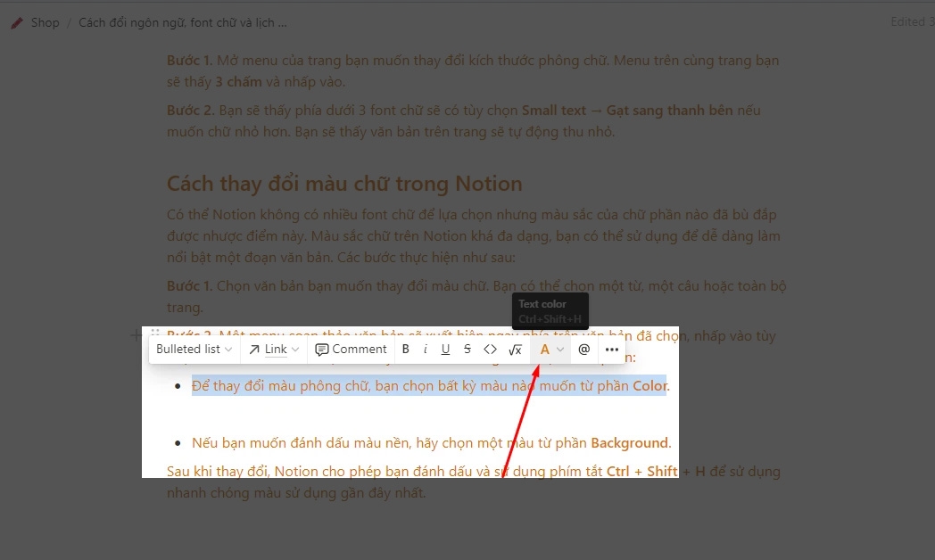The height and width of the screenshot is (560, 935).
Task: Click the Edited timestamp at top right
Action: click(912, 21)
